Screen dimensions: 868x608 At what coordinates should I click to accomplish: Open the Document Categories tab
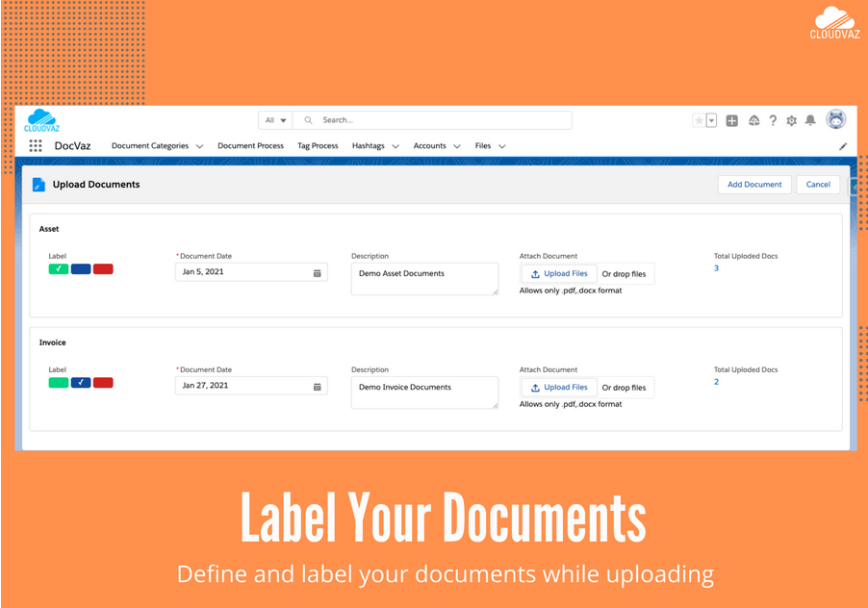click(x=150, y=146)
